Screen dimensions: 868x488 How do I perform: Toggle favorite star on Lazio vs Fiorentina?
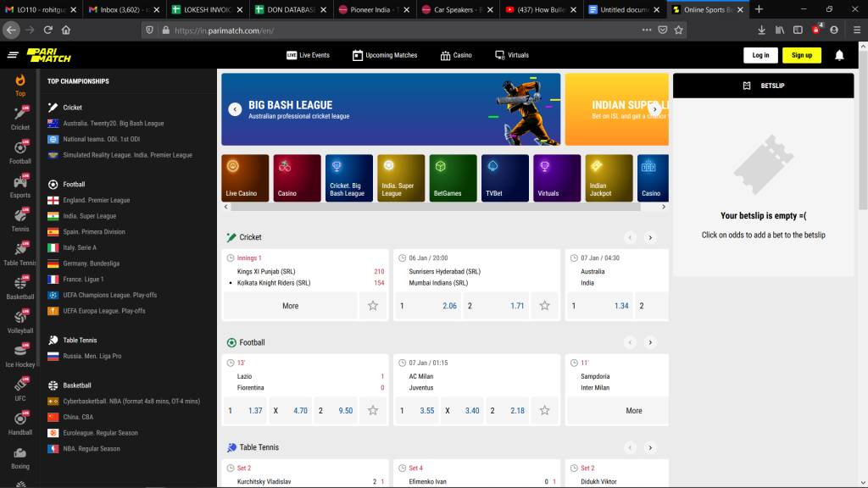coord(372,411)
